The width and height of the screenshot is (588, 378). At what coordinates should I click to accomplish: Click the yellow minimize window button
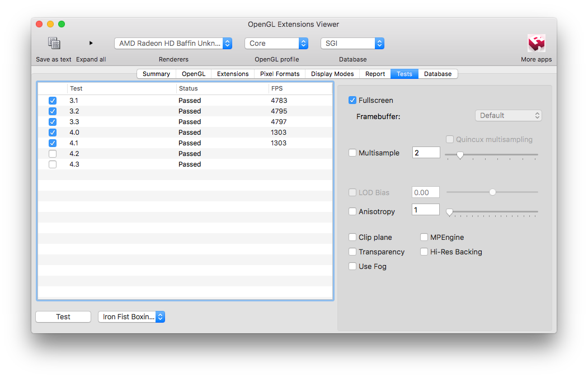[50, 24]
